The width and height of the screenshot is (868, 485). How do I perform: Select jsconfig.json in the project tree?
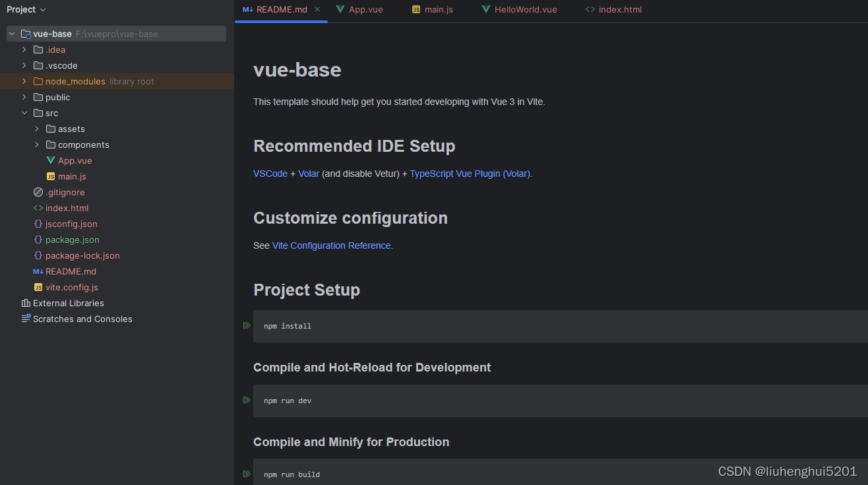[71, 224]
